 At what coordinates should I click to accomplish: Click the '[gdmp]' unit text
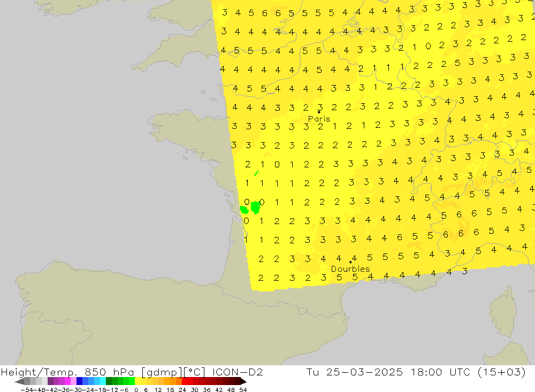162,372
